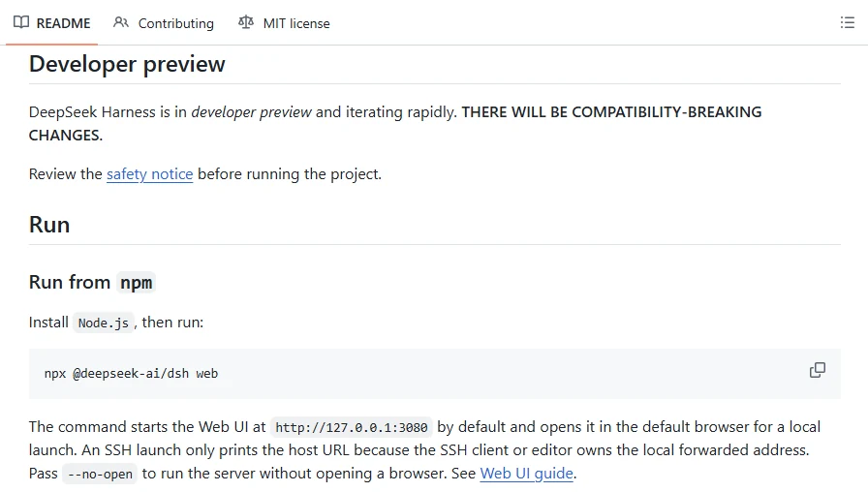Click the Run heading
868x492 pixels.
tap(49, 225)
